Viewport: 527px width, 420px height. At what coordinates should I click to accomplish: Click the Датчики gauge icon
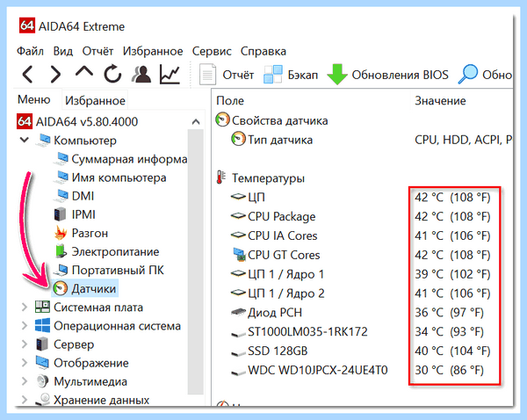pos(60,288)
